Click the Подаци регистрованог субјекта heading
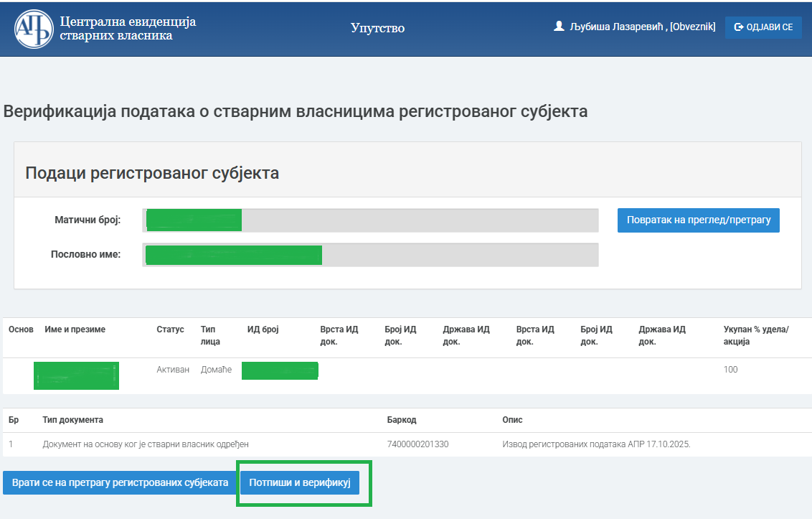Screen dimensions: 812x519 click(152, 173)
